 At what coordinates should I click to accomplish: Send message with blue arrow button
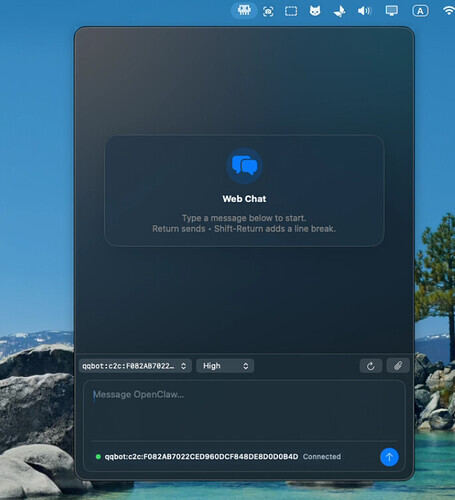click(389, 457)
